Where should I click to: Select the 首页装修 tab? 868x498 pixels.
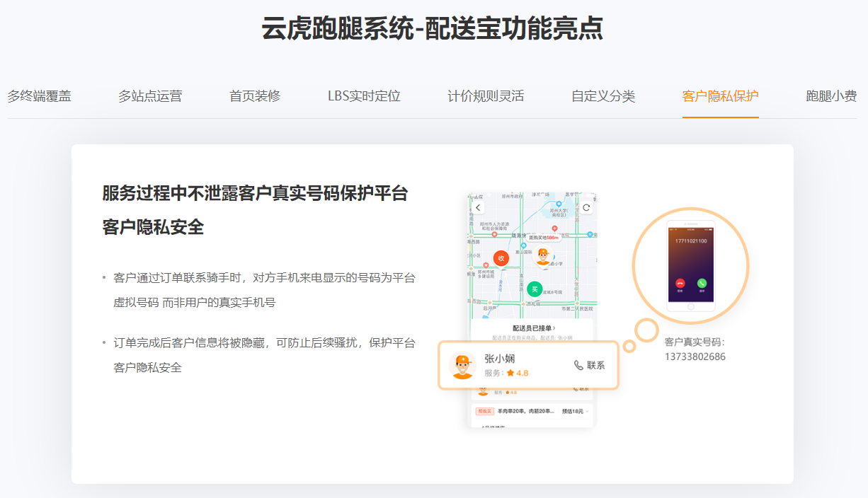coord(255,96)
